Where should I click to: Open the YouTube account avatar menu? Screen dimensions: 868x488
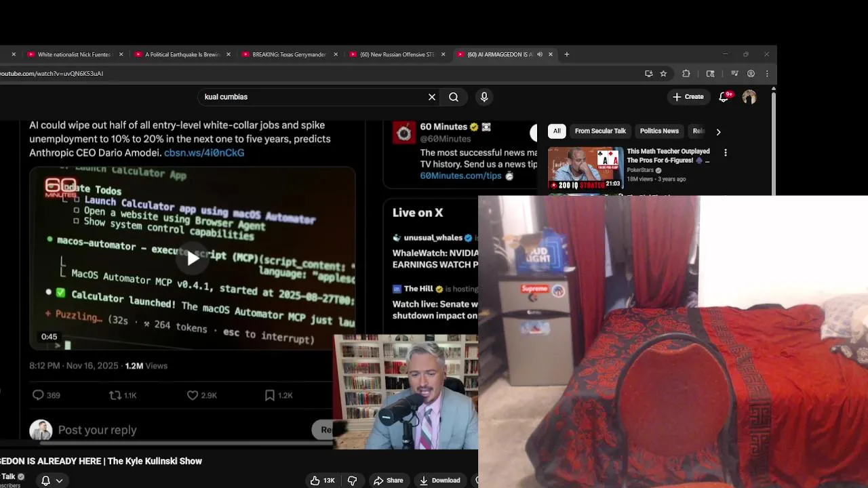pyautogui.click(x=749, y=97)
